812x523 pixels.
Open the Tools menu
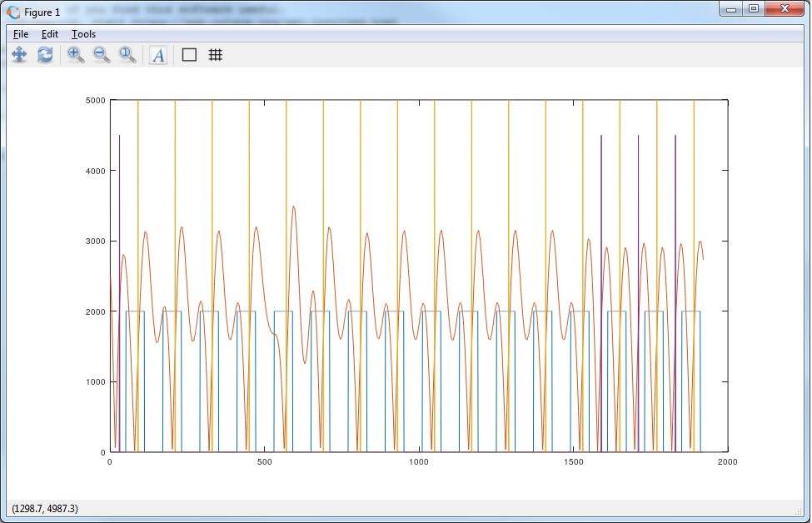83,34
